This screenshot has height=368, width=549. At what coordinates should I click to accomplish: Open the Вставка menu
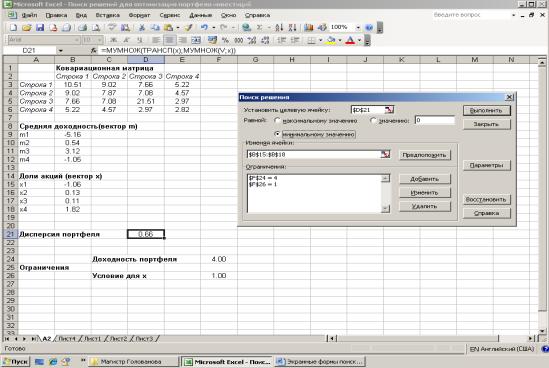point(107,15)
